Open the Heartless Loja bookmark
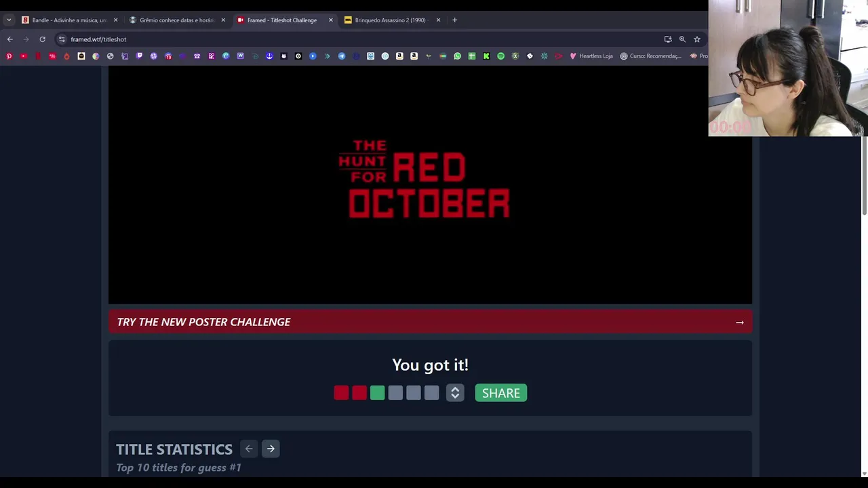 click(x=591, y=56)
